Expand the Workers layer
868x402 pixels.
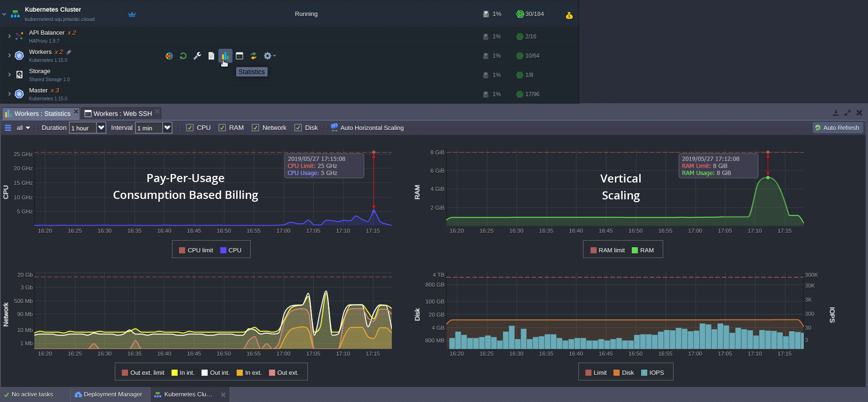tap(9, 55)
